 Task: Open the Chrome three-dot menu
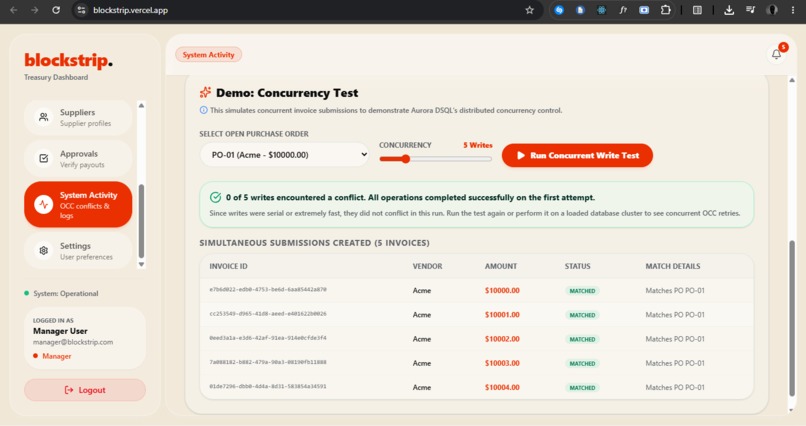coord(793,10)
